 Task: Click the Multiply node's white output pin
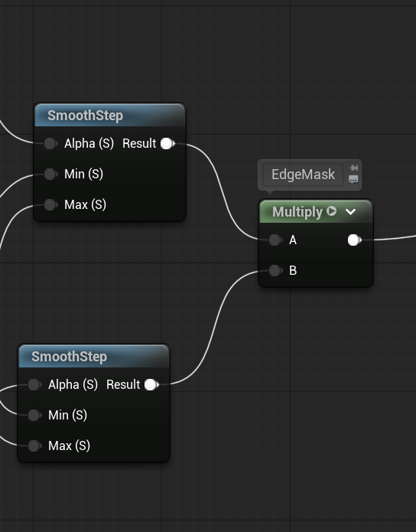[355, 240]
